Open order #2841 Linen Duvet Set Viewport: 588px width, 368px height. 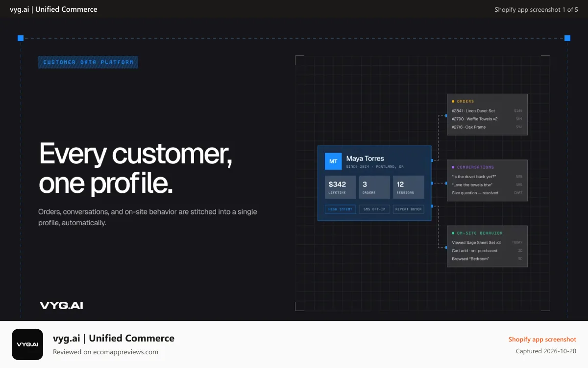(487, 111)
